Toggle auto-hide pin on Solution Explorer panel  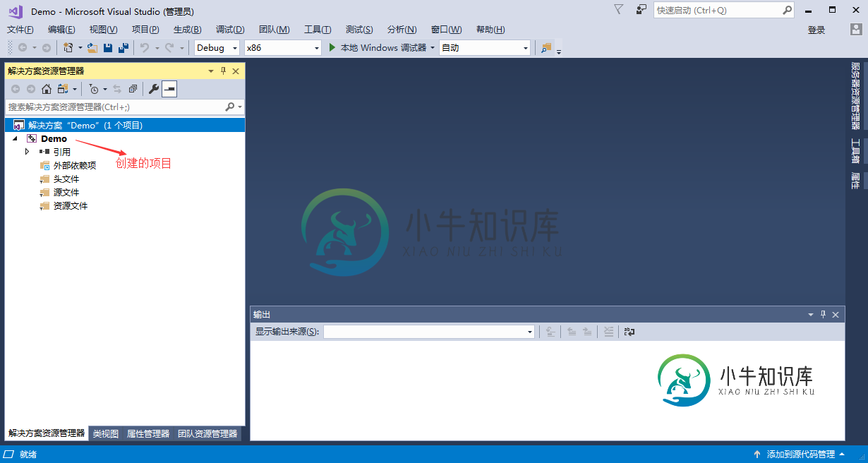click(224, 71)
